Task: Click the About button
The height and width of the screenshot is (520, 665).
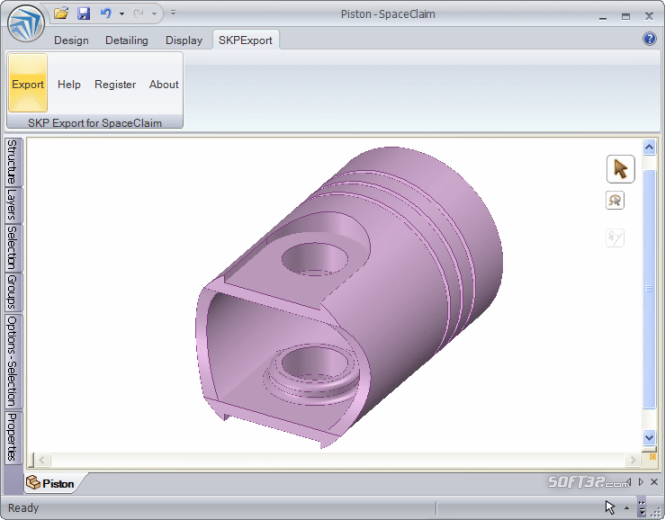Action: (x=164, y=84)
